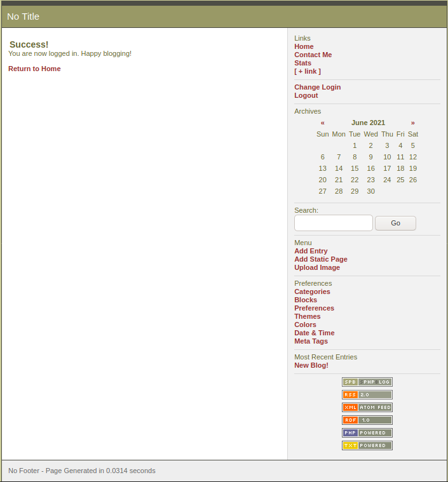Click the RDF 1.0 feed badge

pyautogui.click(x=367, y=420)
